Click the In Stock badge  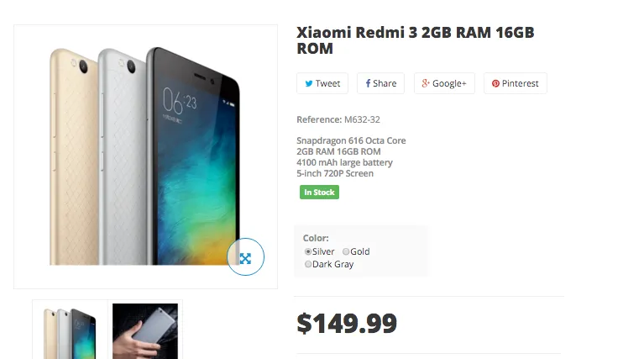319,193
